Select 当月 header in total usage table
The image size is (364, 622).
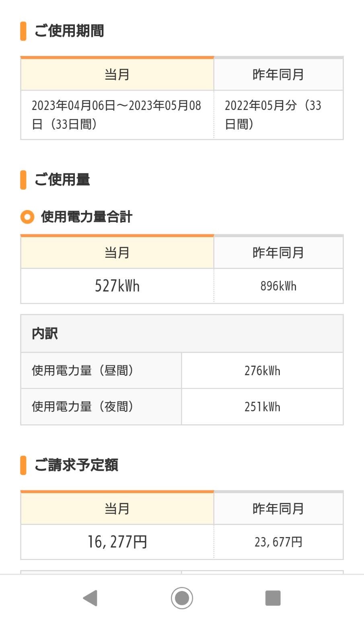click(x=117, y=253)
